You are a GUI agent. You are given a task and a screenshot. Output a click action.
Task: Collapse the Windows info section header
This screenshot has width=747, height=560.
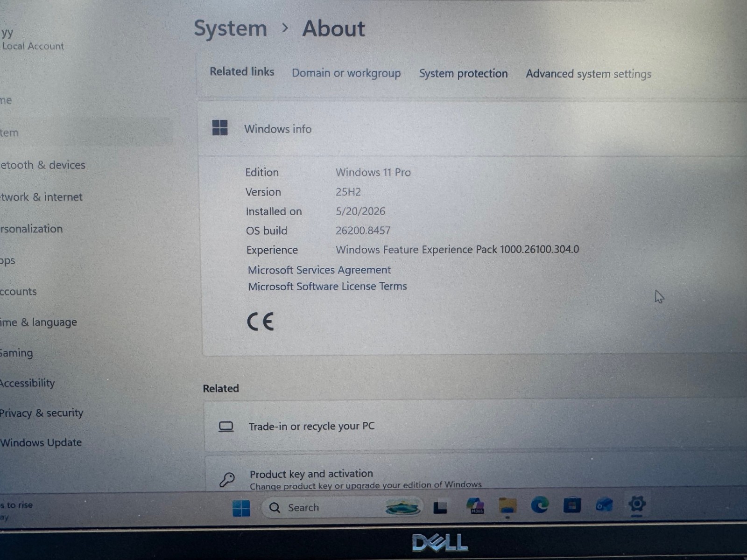(472, 128)
